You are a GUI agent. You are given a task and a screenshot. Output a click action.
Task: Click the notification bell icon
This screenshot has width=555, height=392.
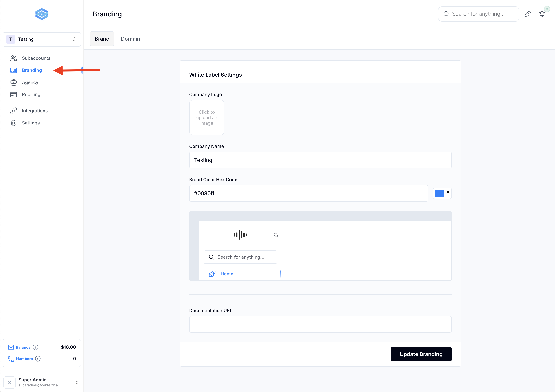(x=542, y=14)
